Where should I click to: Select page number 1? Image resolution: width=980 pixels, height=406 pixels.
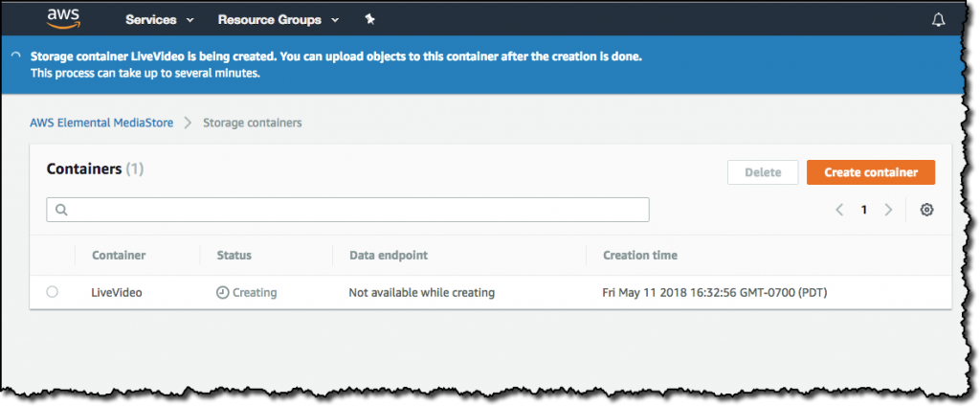864,211
